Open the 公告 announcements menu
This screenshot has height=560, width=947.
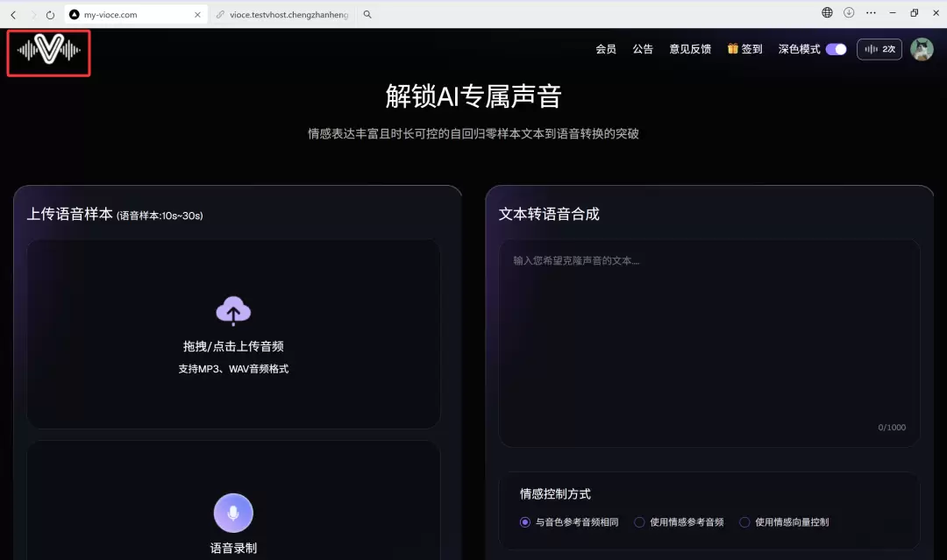point(643,49)
